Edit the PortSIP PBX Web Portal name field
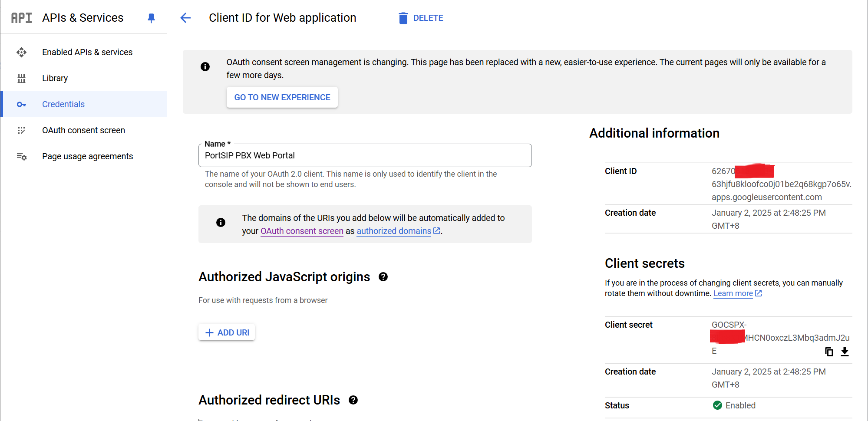This screenshot has height=421, width=868. pyautogui.click(x=365, y=155)
